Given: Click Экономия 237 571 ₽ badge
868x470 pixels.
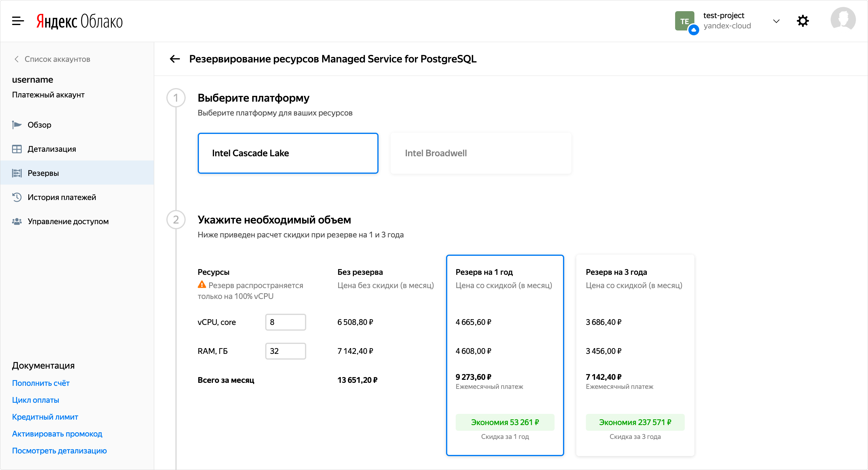Looking at the screenshot, I should [635, 422].
